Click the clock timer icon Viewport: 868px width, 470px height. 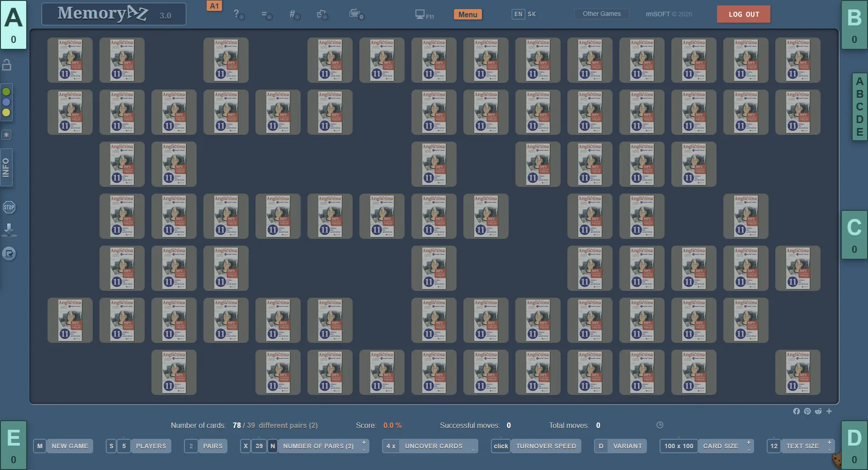pyautogui.click(x=660, y=425)
